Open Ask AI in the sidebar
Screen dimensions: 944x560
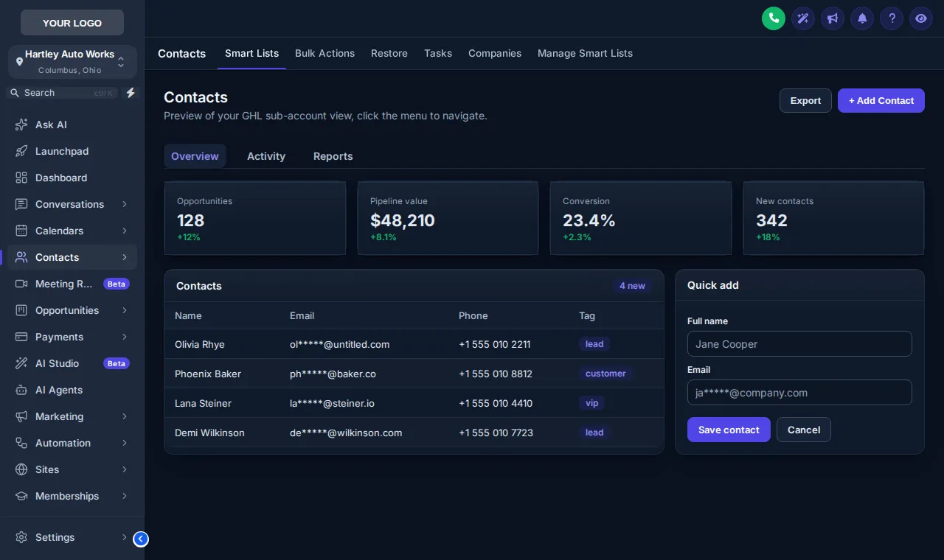pos(72,125)
